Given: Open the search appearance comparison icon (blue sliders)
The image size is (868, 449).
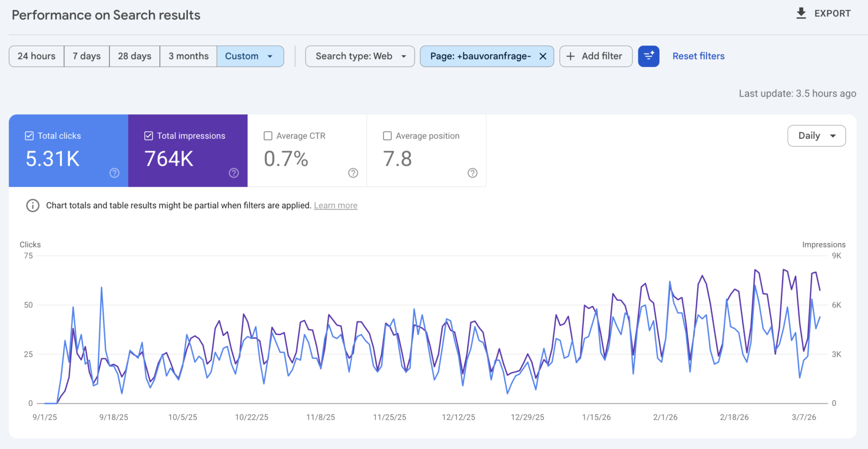Looking at the screenshot, I should coord(649,56).
